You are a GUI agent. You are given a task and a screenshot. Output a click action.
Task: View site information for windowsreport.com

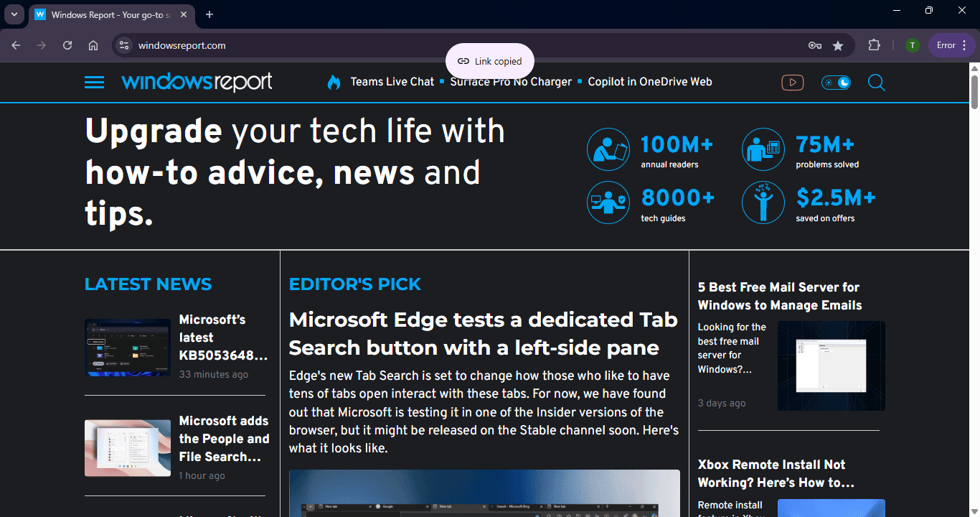(x=124, y=45)
